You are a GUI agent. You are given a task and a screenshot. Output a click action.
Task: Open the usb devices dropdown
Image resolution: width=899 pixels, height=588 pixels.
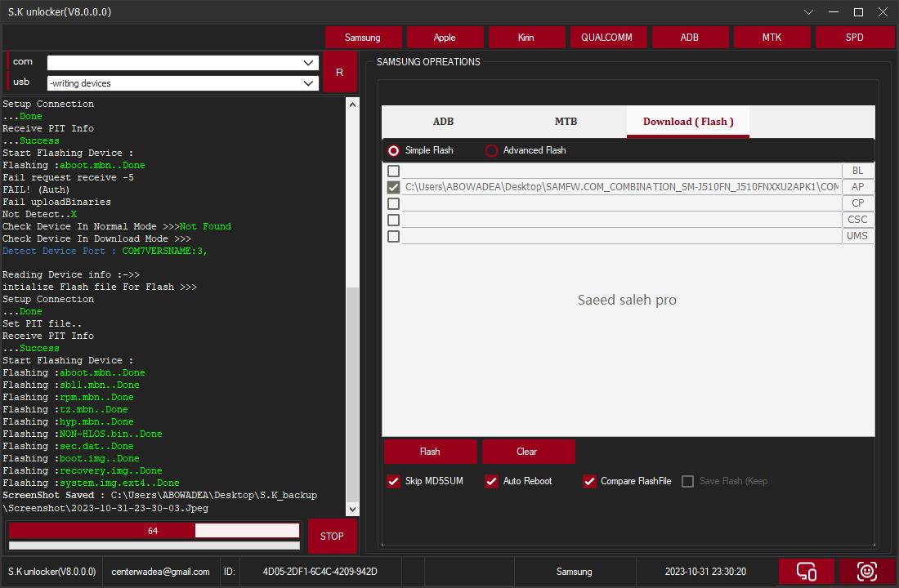[309, 83]
